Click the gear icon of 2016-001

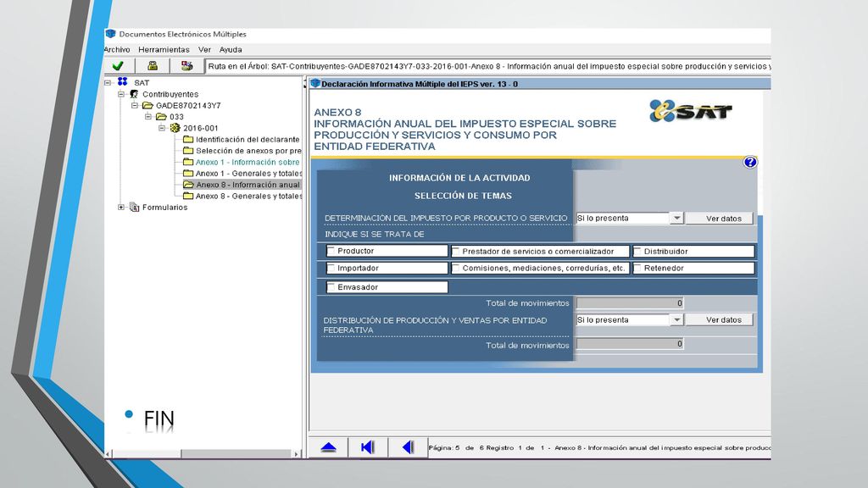tap(175, 128)
